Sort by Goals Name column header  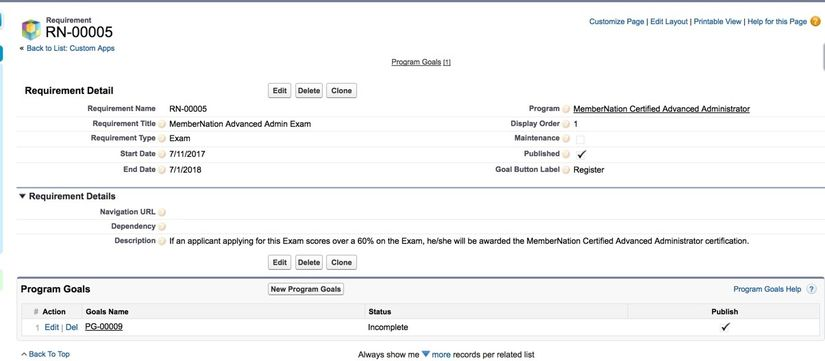pos(107,312)
